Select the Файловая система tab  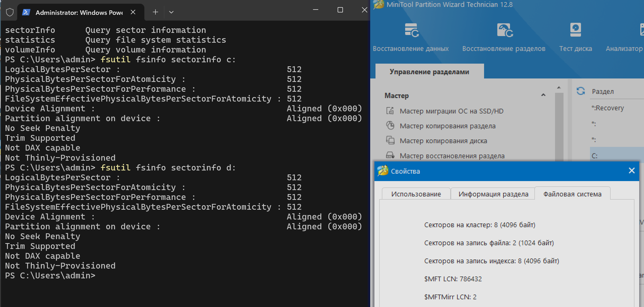click(572, 194)
